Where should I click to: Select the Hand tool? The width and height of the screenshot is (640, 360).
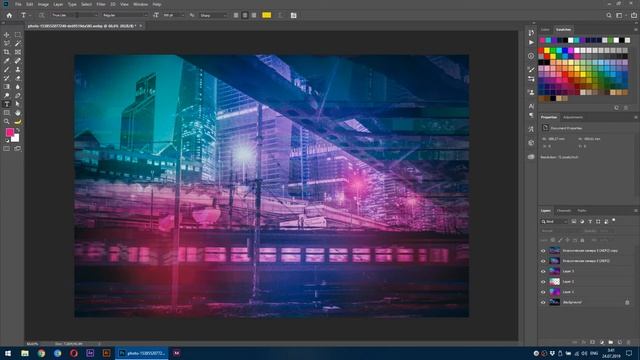click(x=18, y=113)
